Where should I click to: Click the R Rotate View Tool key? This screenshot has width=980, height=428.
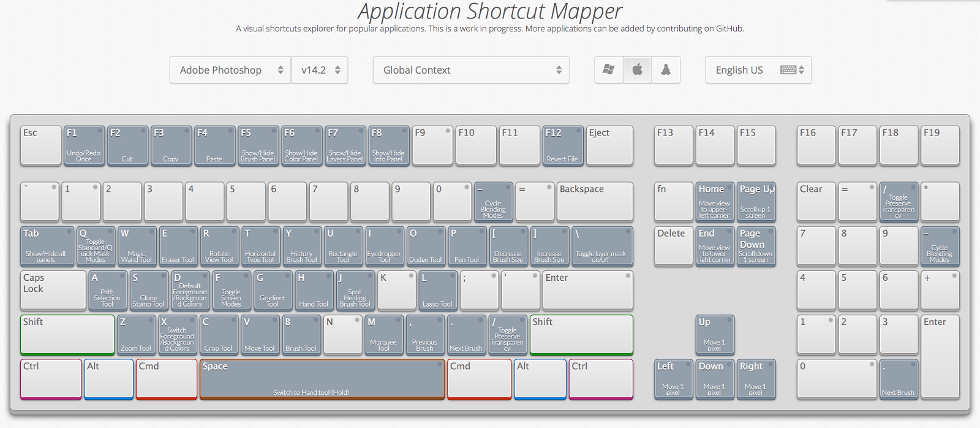(219, 246)
